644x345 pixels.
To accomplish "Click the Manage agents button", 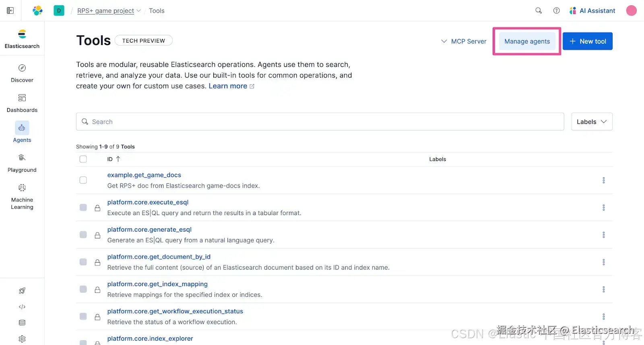I will point(527,41).
